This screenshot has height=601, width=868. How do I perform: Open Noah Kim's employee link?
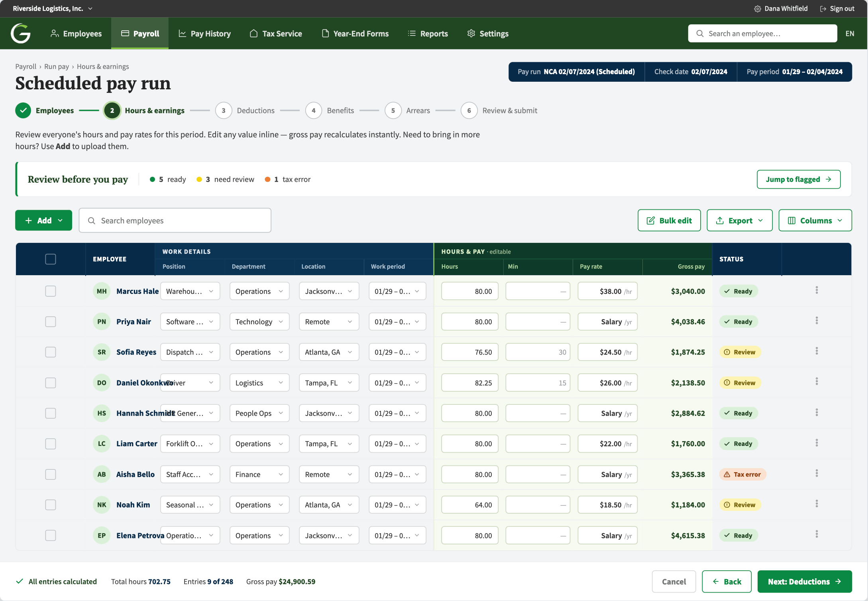pyautogui.click(x=133, y=505)
